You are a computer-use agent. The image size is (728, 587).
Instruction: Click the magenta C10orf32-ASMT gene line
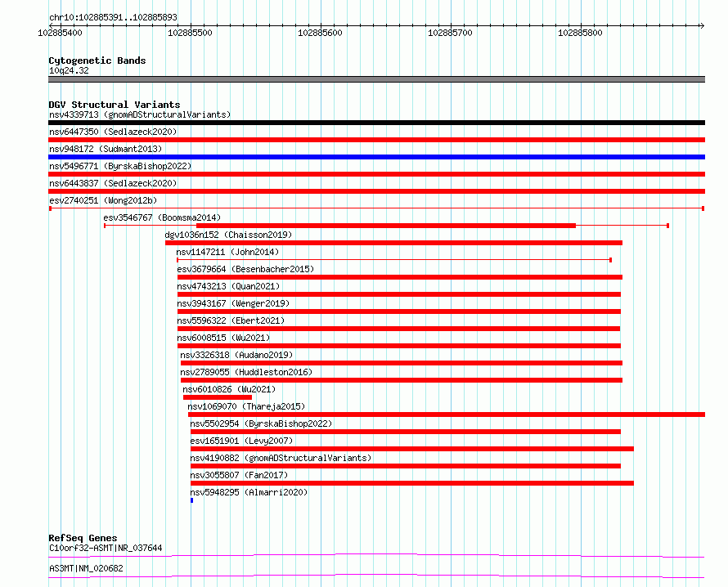click(x=376, y=556)
